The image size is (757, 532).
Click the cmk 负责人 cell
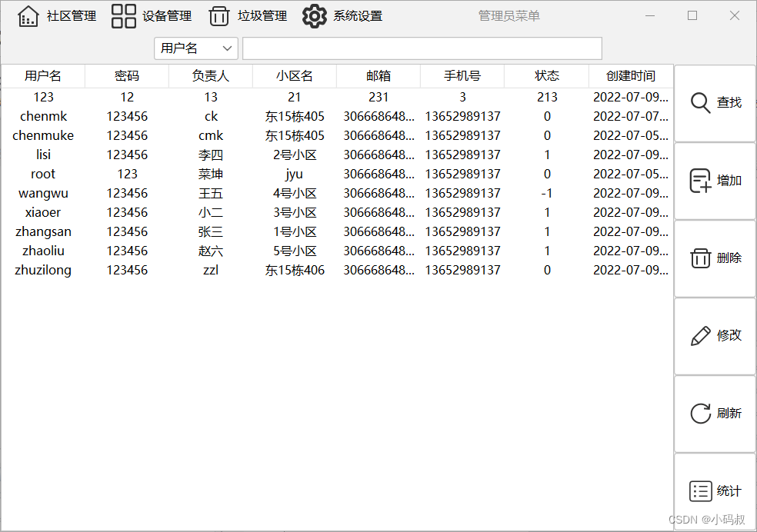211,135
